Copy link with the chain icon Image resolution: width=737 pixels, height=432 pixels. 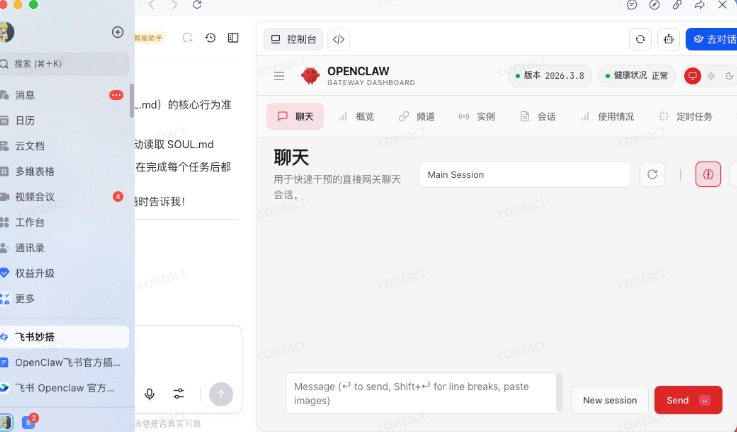(677, 5)
